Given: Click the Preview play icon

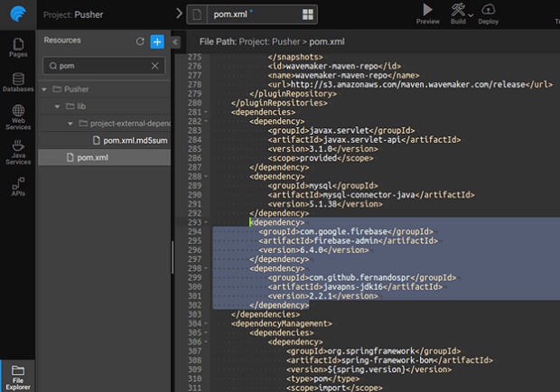Looking at the screenshot, I should click(x=427, y=9).
